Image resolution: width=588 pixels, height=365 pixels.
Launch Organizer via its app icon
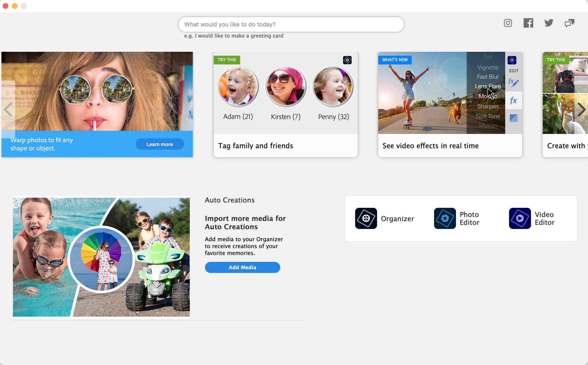366,218
